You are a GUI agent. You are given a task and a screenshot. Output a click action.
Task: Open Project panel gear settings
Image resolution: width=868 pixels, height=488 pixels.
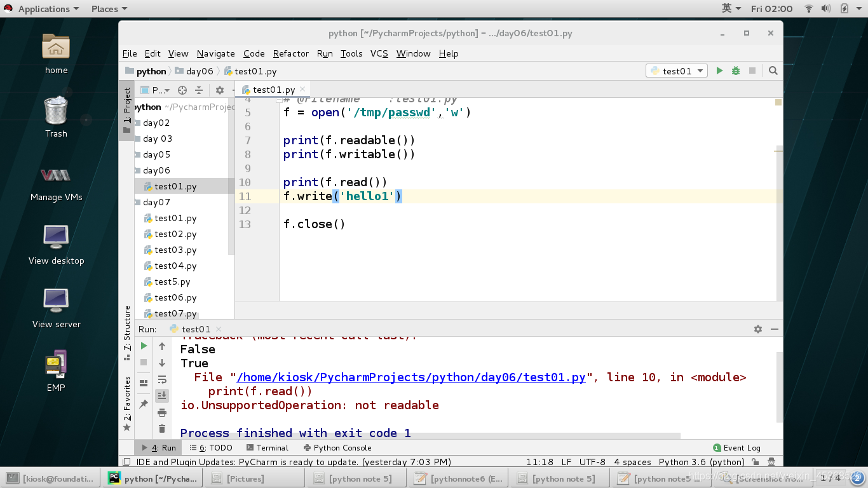(220, 90)
